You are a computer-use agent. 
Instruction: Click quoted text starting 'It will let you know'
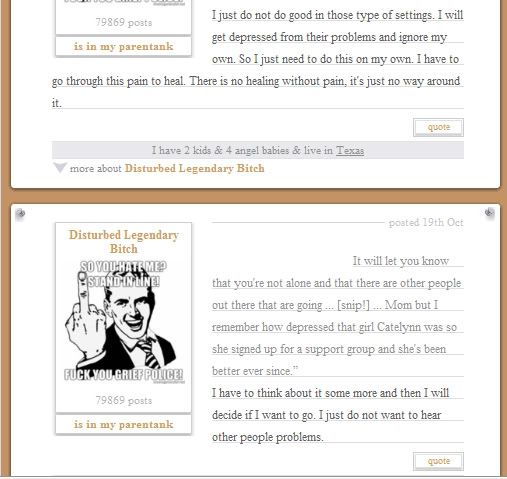401,261
